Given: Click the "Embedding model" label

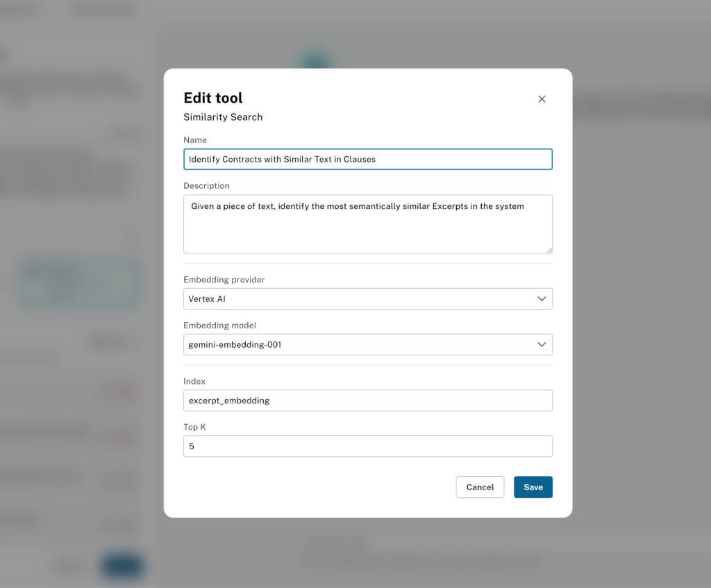Looking at the screenshot, I should (x=218, y=326).
